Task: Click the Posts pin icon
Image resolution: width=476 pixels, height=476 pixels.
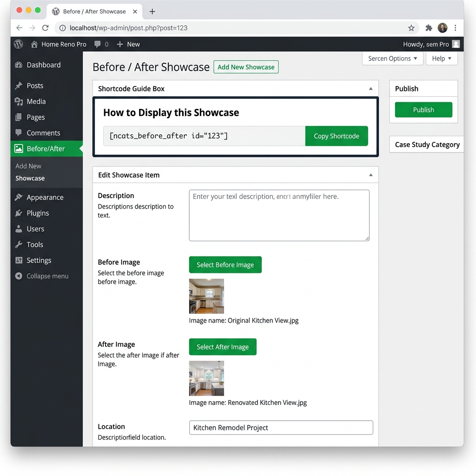Action: [19, 86]
